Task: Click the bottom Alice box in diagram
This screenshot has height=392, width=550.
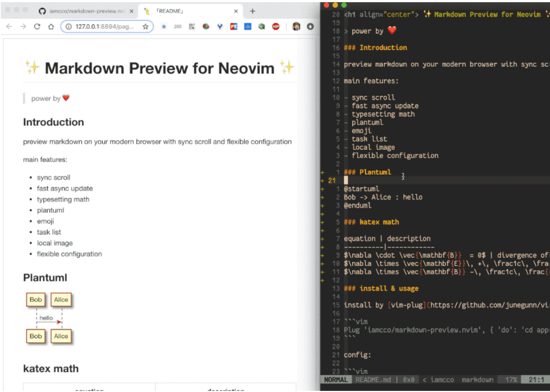Action: tap(61, 336)
